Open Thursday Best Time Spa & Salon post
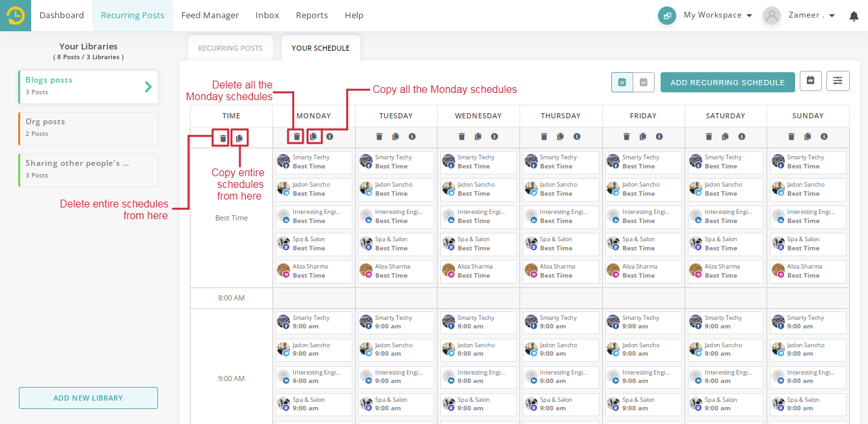 [561, 244]
